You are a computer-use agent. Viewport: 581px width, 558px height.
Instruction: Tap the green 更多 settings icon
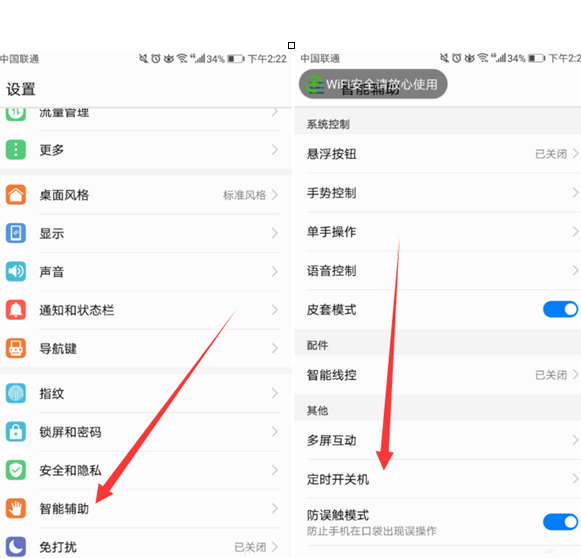coord(16,150)
